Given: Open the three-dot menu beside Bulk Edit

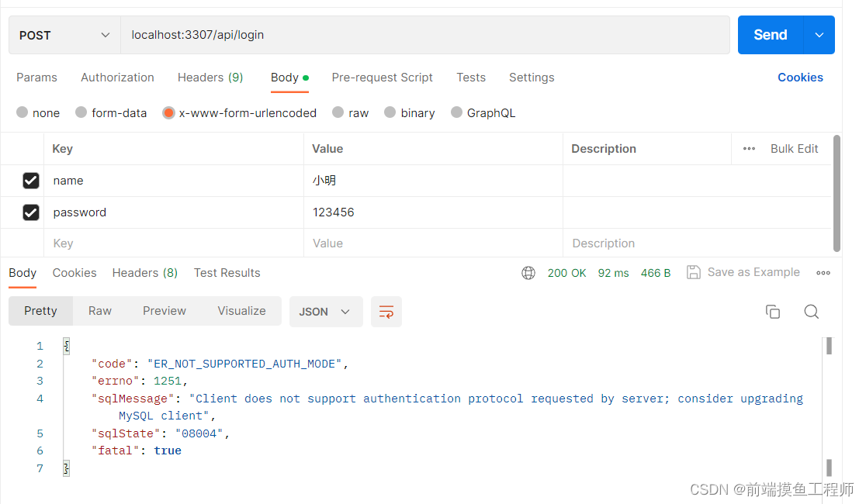Looking at the screenshot, I should coord(747,148).
